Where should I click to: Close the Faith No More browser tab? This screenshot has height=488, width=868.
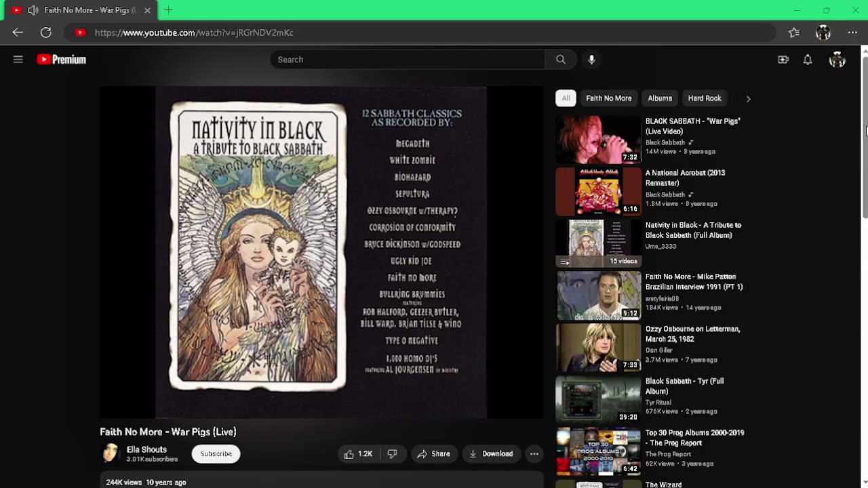(x=147, y=10)
